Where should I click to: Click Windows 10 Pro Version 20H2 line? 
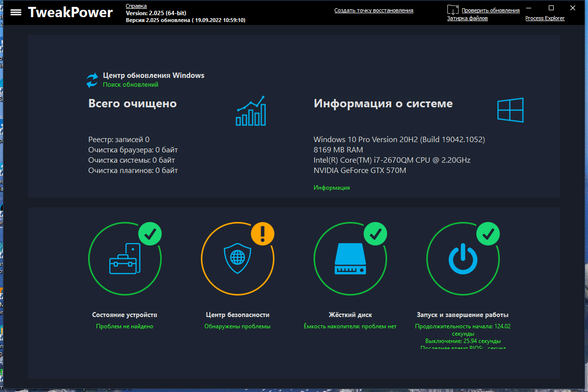click(399, 140)
